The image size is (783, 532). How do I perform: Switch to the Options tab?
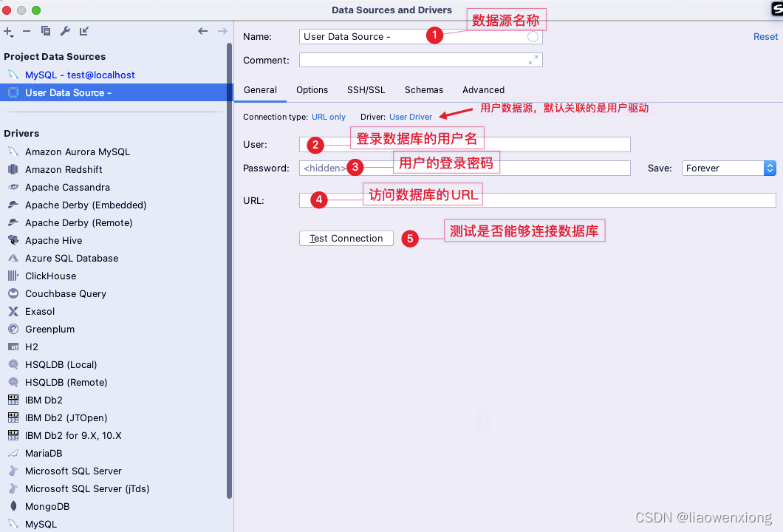312,90
